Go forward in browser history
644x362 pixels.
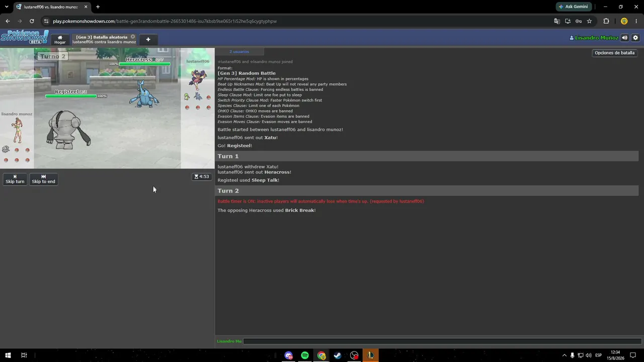[20, 21]
